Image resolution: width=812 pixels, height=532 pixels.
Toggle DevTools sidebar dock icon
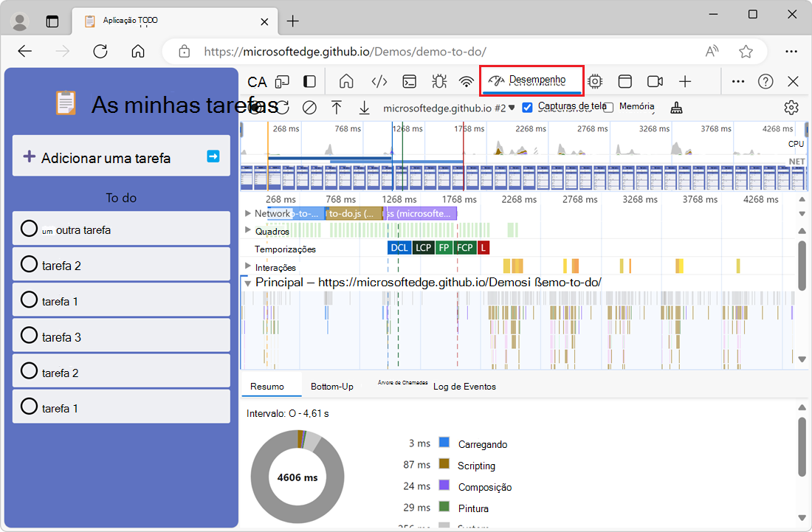[310, 81]
